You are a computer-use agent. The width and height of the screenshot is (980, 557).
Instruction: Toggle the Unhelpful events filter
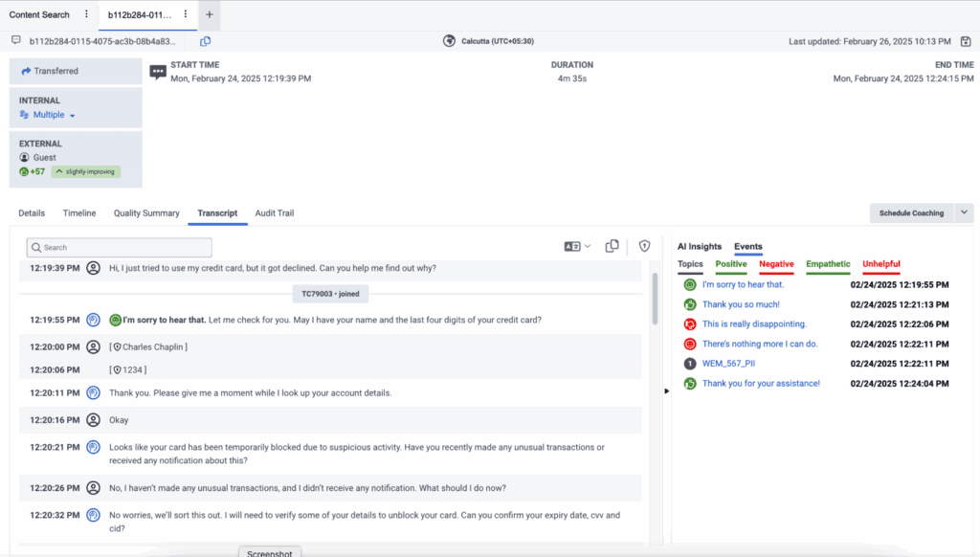click(880, 264)
